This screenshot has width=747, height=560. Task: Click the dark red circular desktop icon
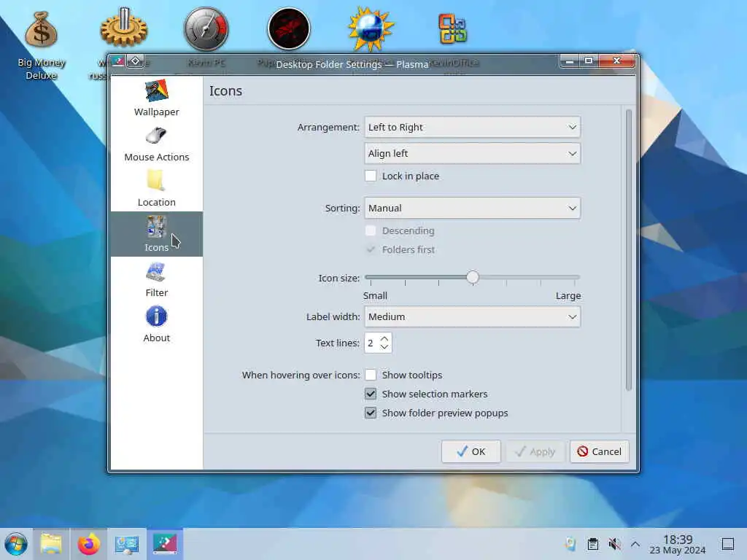point(289,28)
